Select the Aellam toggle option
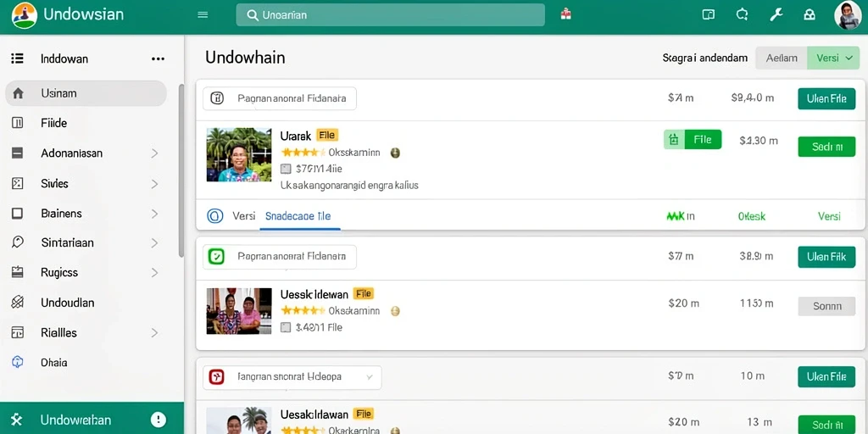 pos(782,58)
